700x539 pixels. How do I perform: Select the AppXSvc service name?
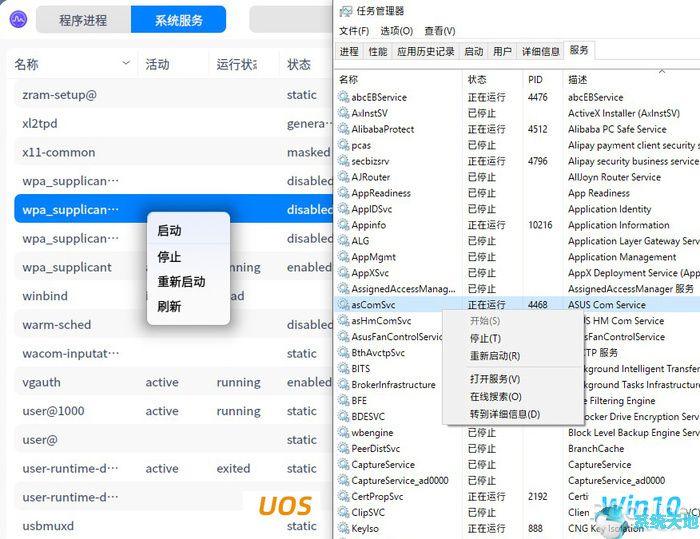point(370,273)
